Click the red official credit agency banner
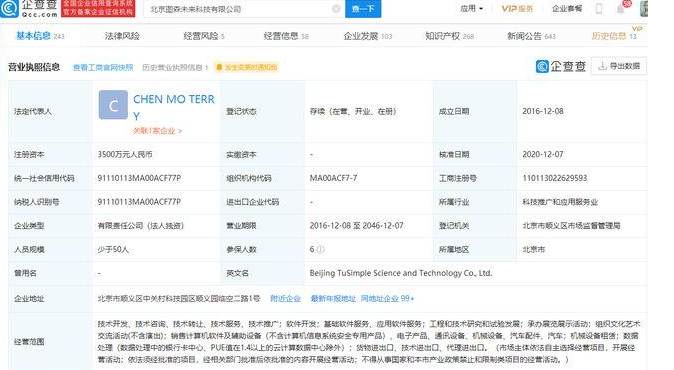Viewport: 674px width, 370px height. [98, 8]
